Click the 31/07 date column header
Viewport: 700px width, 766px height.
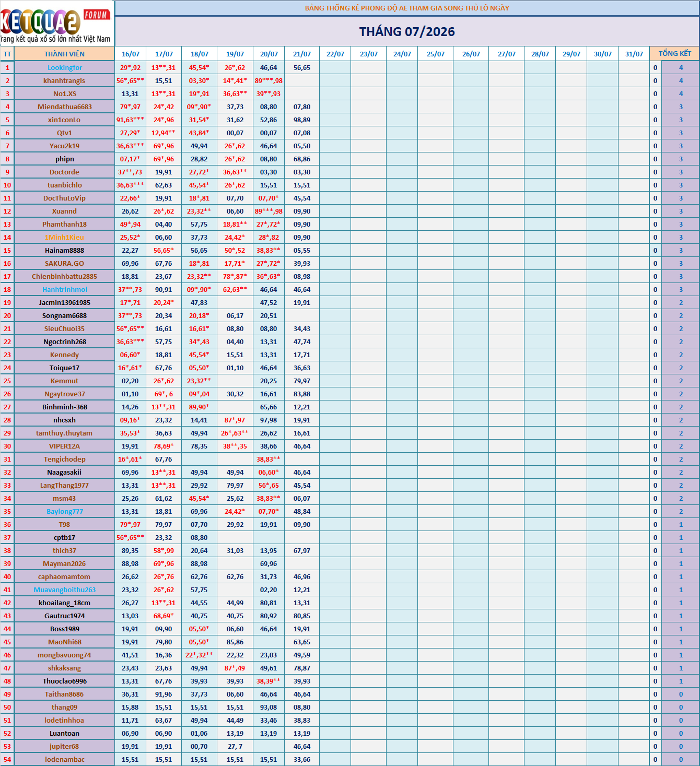[634, 54]
